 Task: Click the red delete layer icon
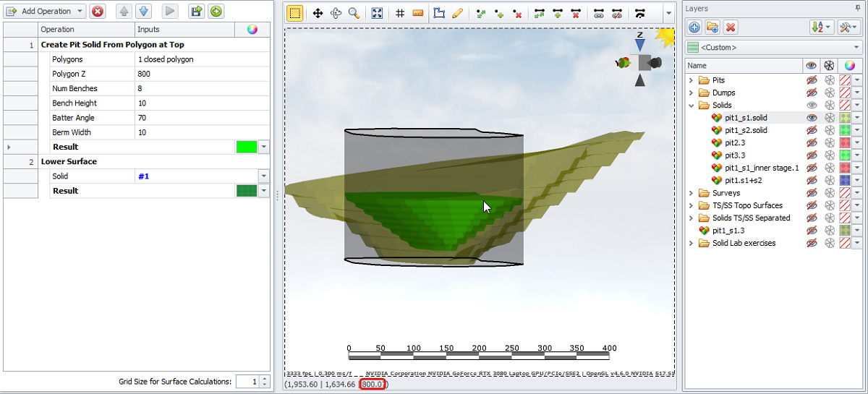pyautogui.click(x=731, y=27)
